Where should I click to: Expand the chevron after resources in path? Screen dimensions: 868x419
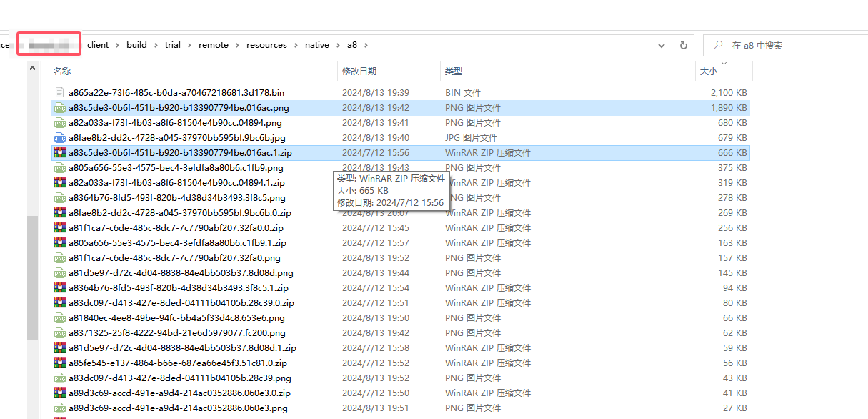click(x=296, y=45)
